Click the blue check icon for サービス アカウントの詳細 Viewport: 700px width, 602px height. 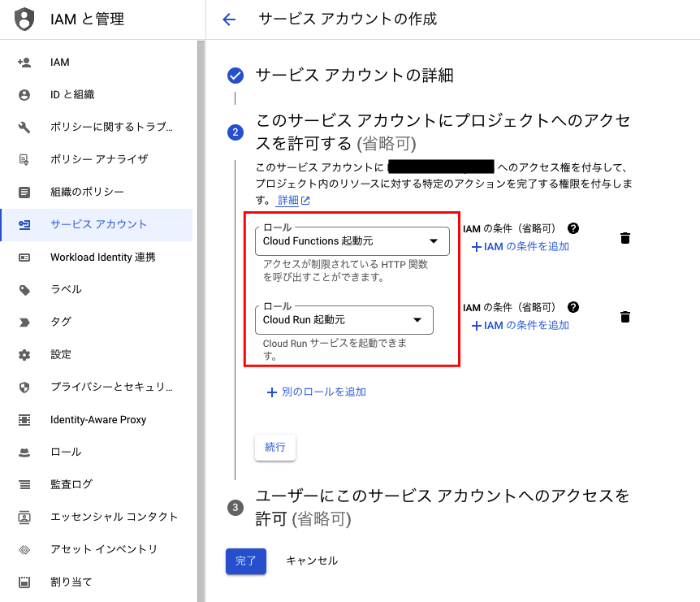click(x=235, y=76)
